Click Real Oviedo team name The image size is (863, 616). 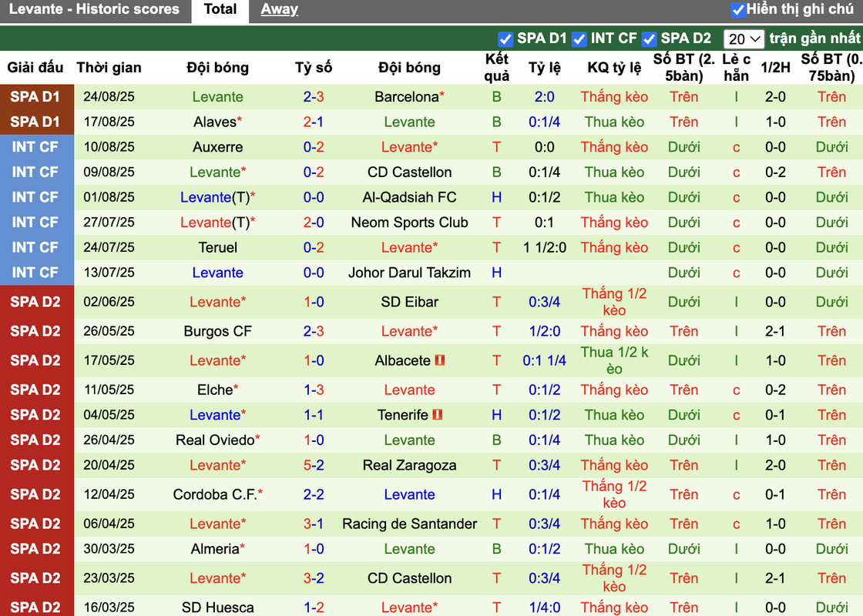(215, 440)
